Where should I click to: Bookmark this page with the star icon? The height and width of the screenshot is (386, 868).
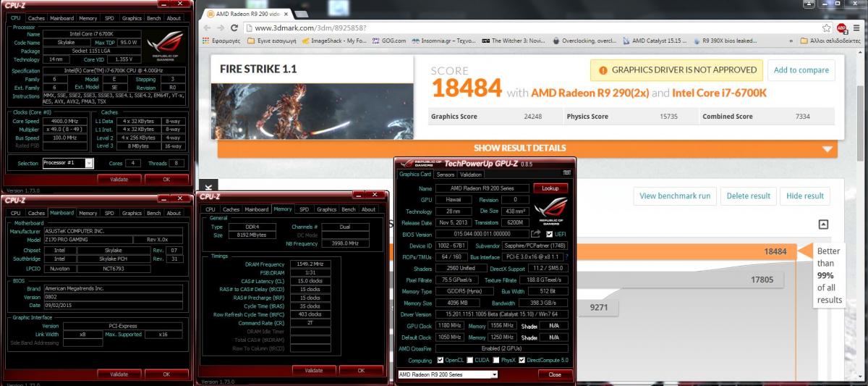(x=825, y=28)
